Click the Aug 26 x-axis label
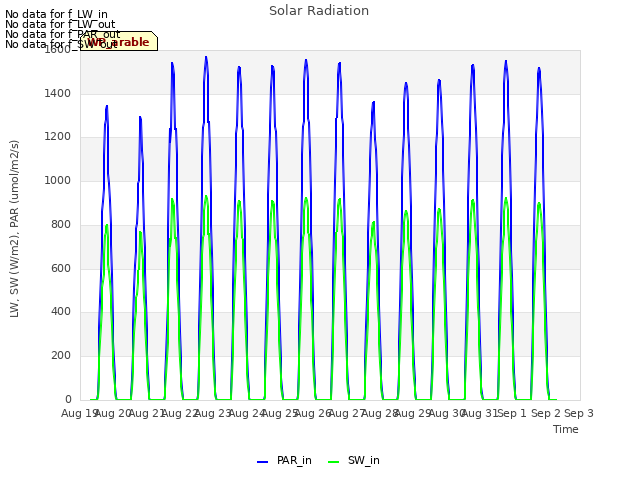Screen dimensions: 640x480 click(313, 413)
